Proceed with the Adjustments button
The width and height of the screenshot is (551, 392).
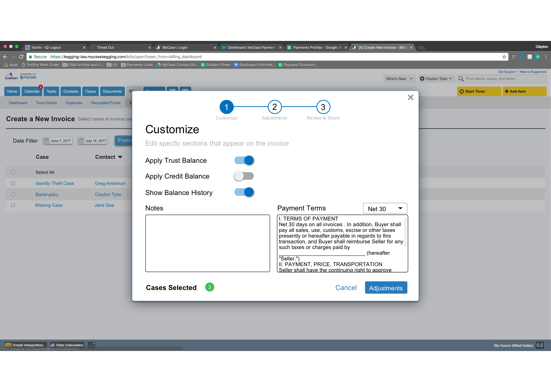(386, 288)
